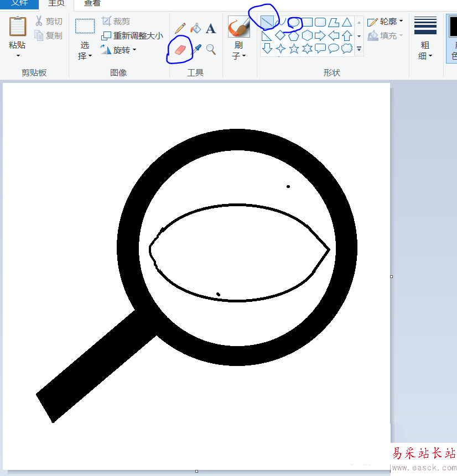Choose the Pentagon shape
The width and height of the screenshot is (457, 476).
pos(294,35)
